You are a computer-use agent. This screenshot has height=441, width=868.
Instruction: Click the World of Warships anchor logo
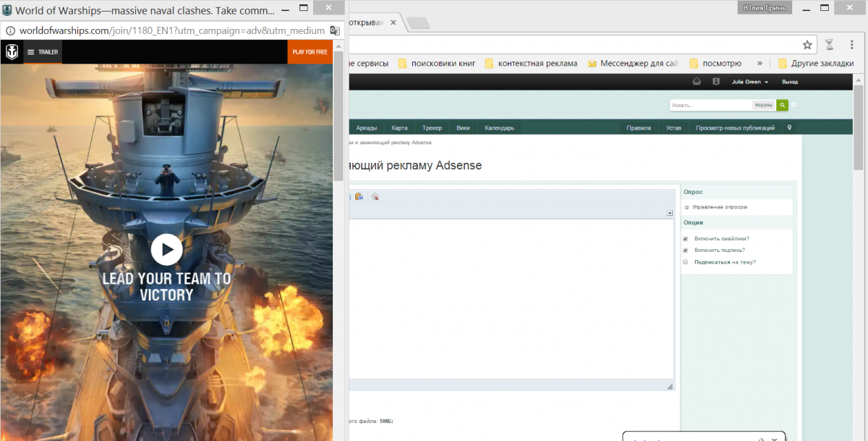(12, 52)
